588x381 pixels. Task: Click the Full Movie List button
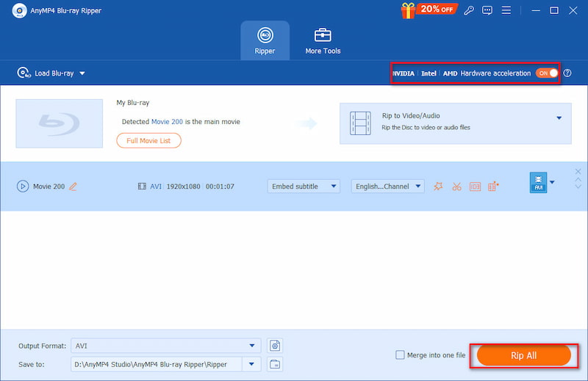tap(148, 140)
